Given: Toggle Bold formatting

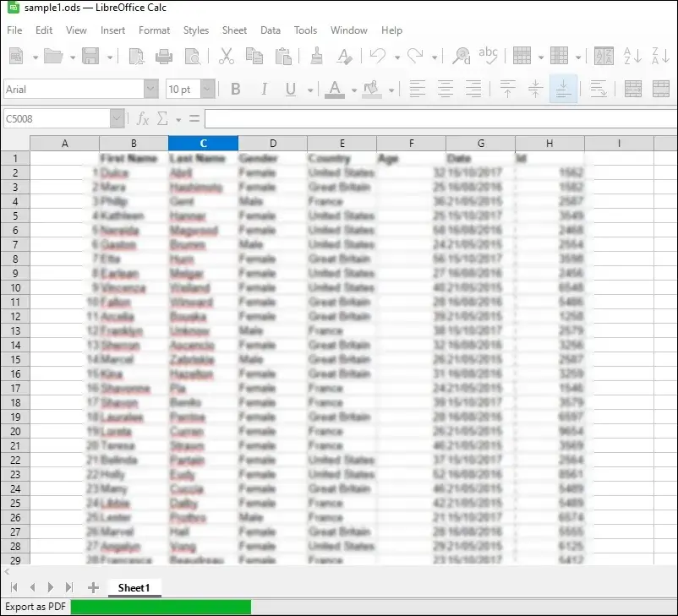Looking at the screenshot, I should coord(236,89).
